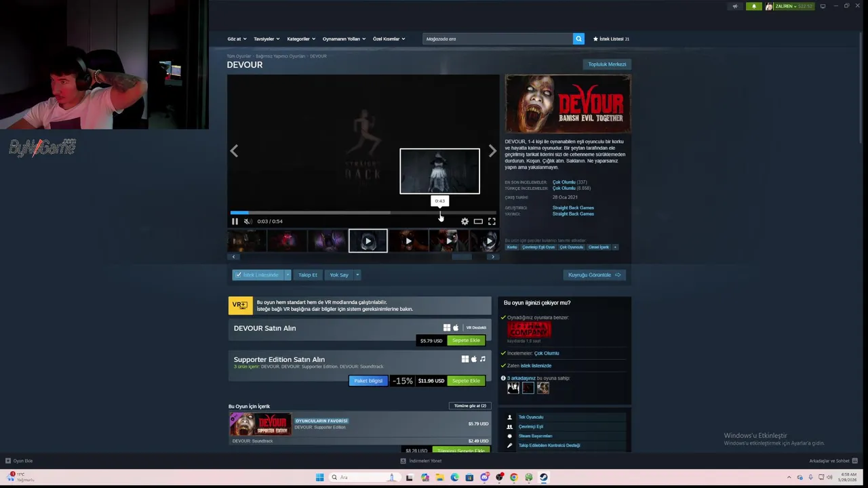This screenshot has height=488, width=868.
Task: Switch trailer to theater mode icon
Action: click(478, 221)
